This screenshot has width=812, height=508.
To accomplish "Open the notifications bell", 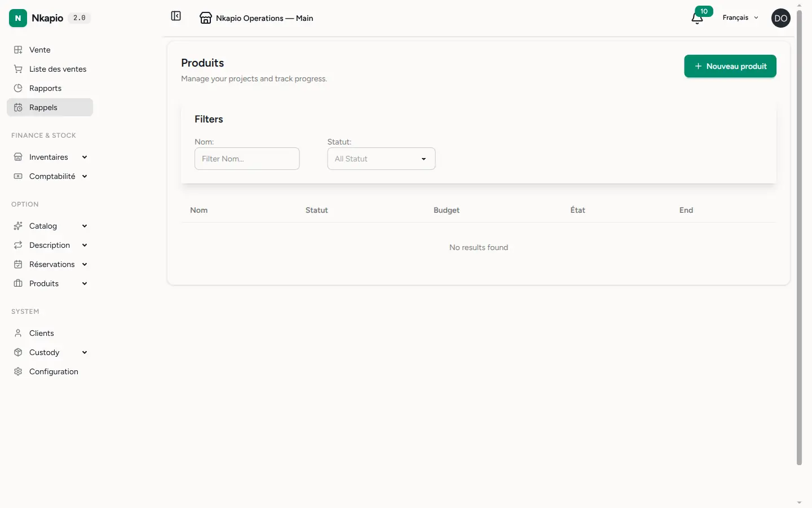I will pyautogui.click(x=697, y=19).
